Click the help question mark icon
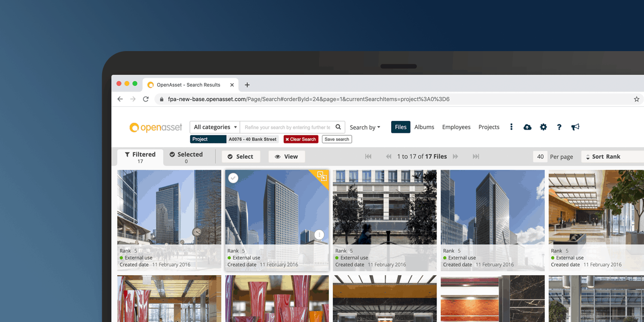The width and height of the screenshot is (644, 322). 559,127
